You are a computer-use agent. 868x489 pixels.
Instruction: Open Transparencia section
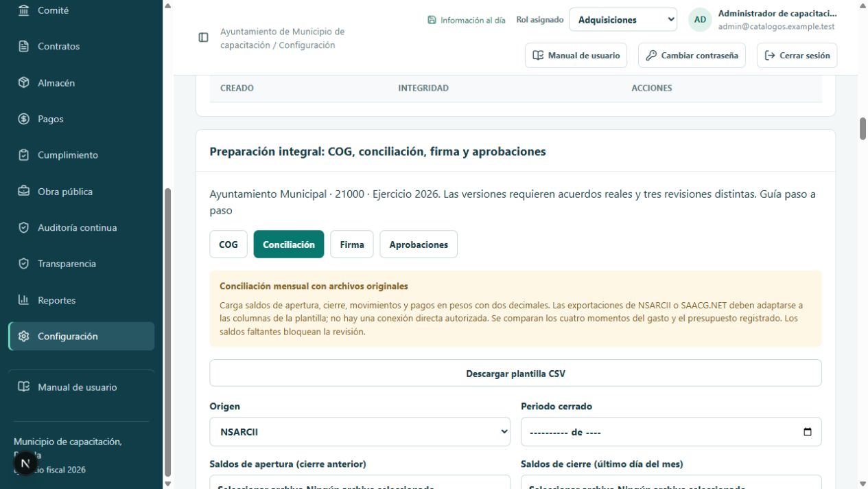coord(81,264)
